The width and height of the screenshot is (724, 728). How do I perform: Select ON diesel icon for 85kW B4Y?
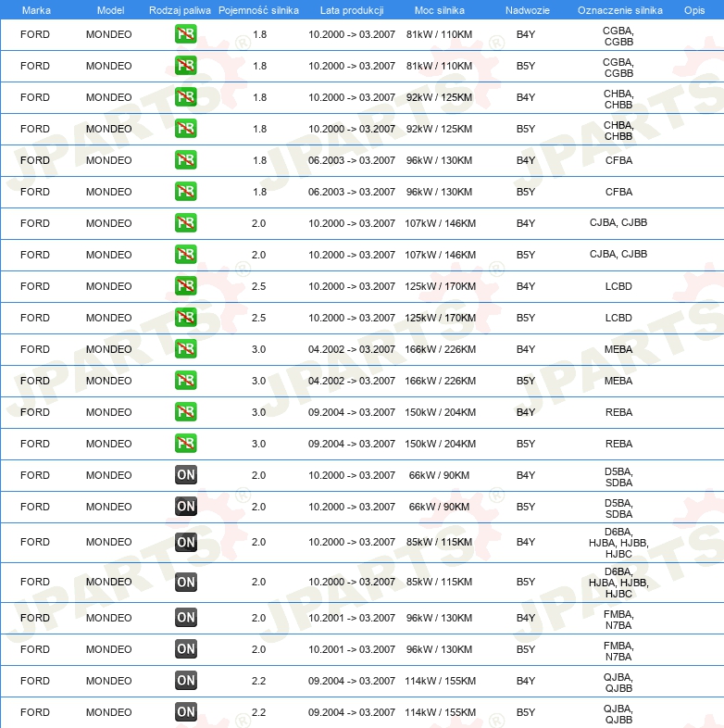coord(186,542)
